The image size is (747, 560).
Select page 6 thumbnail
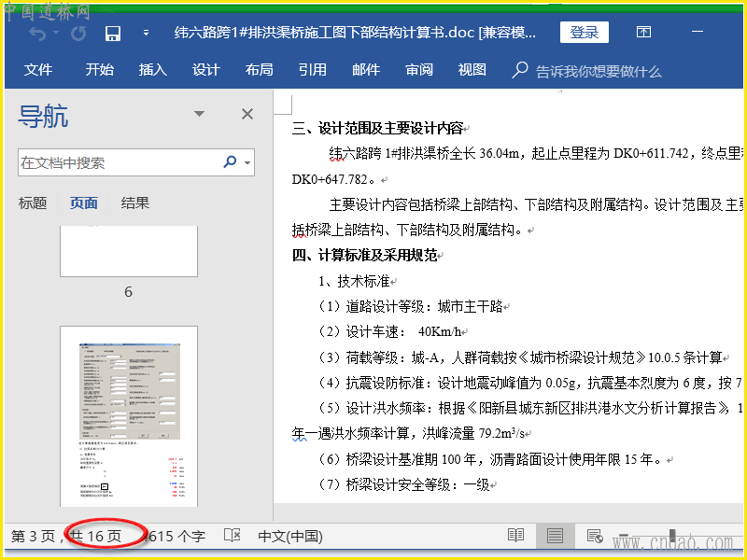[x=129, y=251]
